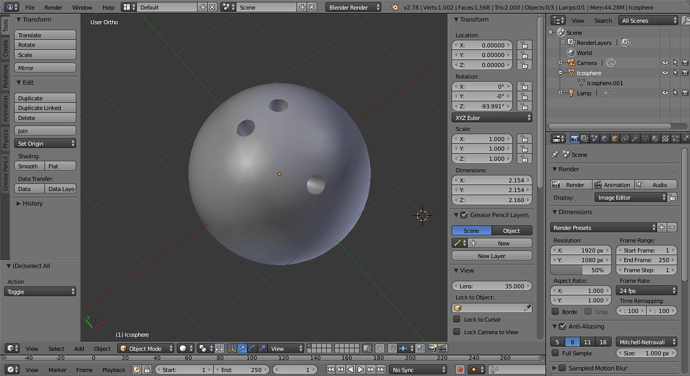Hide the Lamp object via eye icon
The height and width of the screenshot is (376, 690).
665,93
